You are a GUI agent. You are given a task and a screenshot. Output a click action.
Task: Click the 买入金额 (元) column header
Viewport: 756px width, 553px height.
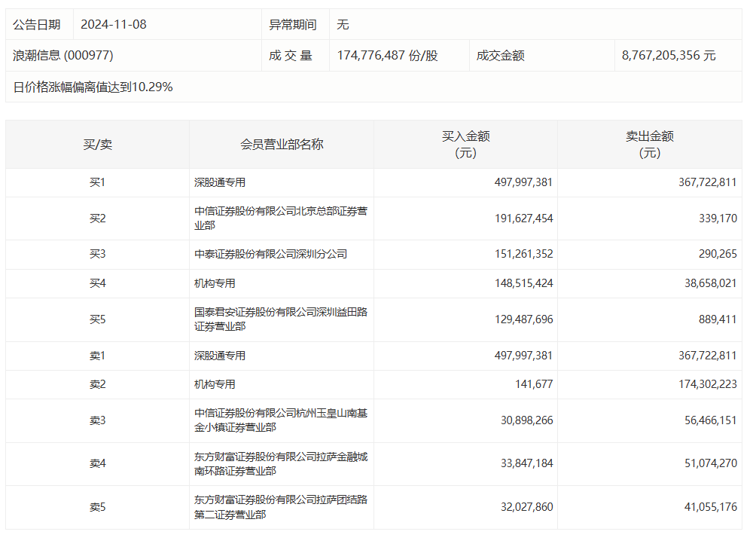point(465,144)
